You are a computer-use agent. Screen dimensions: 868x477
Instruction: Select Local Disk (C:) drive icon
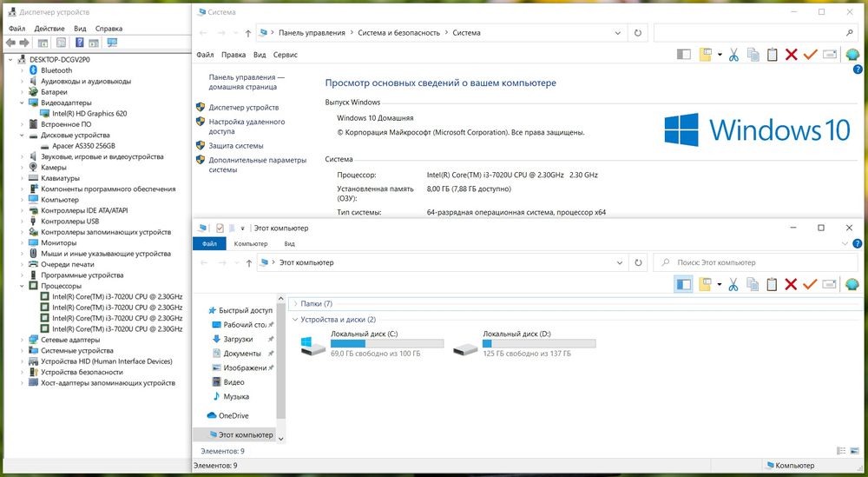[x=313, y=345]
